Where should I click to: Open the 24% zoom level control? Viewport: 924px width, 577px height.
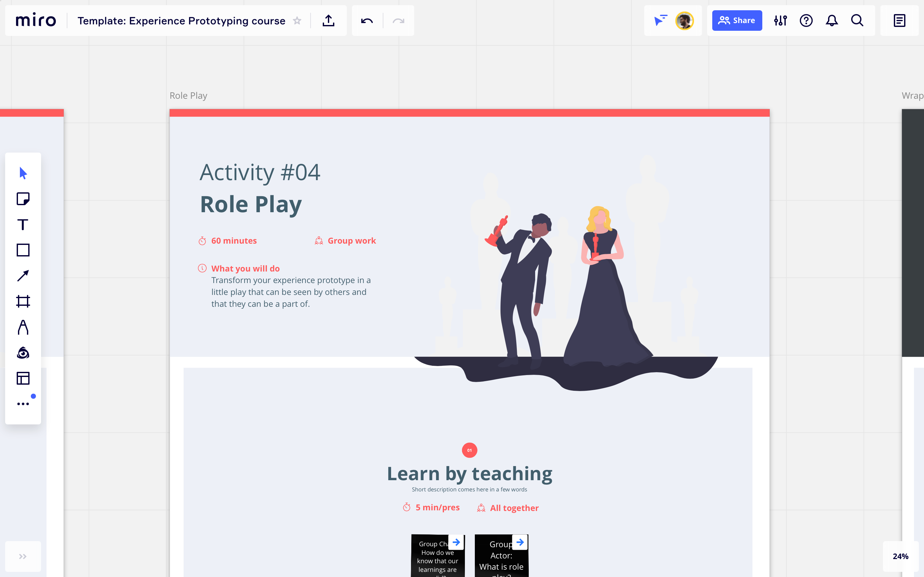pyautogui.click(x=900, y=556)
